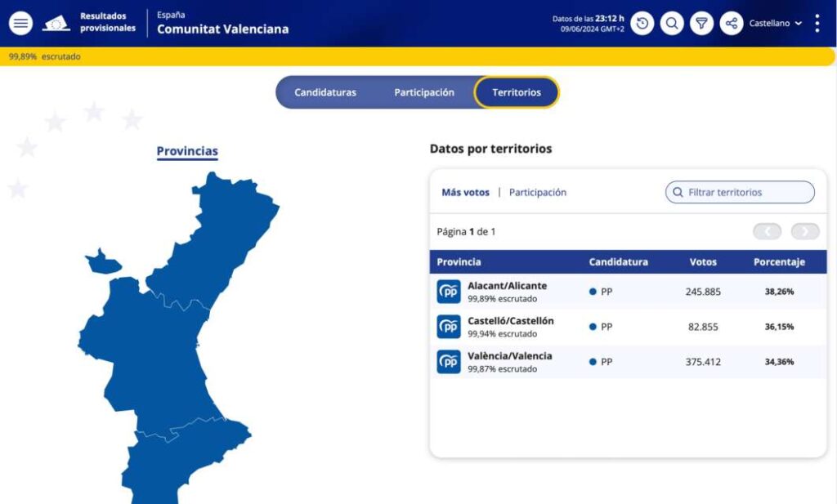This screenshot has height=504, width=837.
Task: Open the three-dot more options menu
Action: (817, 23)
